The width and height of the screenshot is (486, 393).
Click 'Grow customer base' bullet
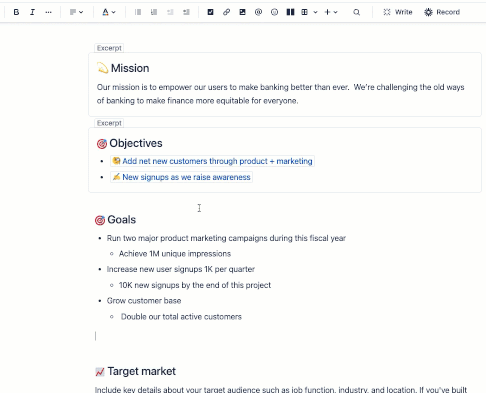(x=144, y=301)
